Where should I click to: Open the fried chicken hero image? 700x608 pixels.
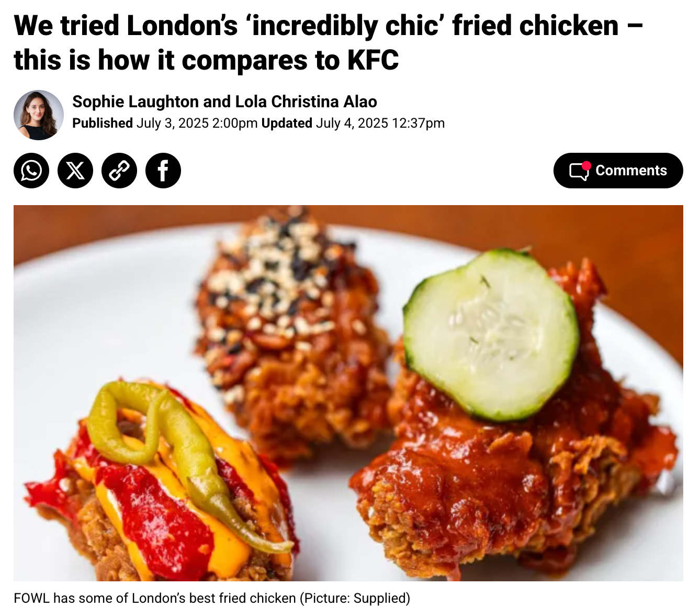pyautogui.click(x=348, y=393)
